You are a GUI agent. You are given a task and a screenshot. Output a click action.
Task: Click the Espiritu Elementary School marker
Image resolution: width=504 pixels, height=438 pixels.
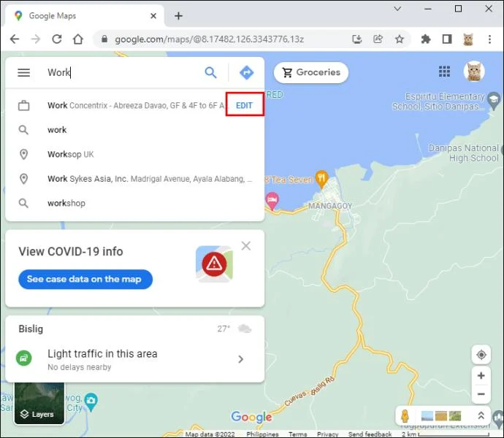[x=494, y=101]
